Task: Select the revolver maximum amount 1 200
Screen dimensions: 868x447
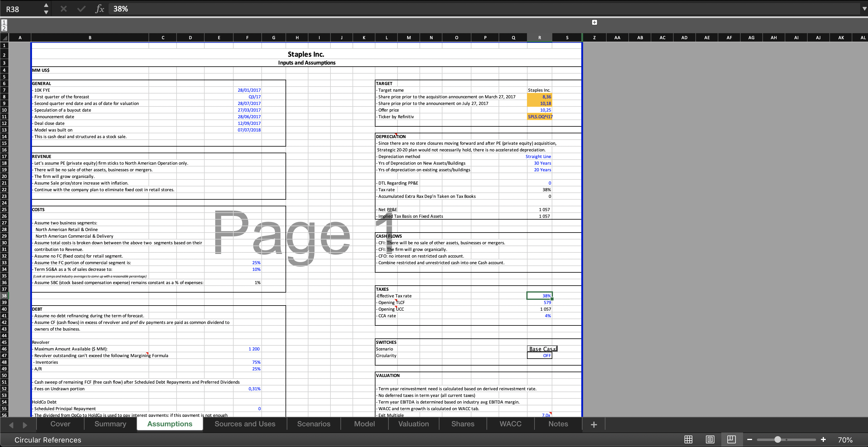Action: coord(247,349)
